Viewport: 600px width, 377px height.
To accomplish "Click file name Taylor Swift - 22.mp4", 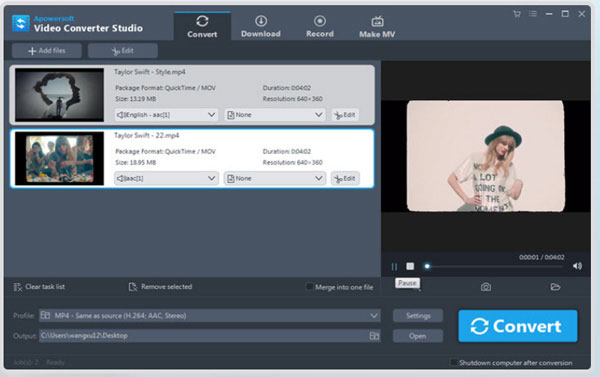I will (147, 135).
